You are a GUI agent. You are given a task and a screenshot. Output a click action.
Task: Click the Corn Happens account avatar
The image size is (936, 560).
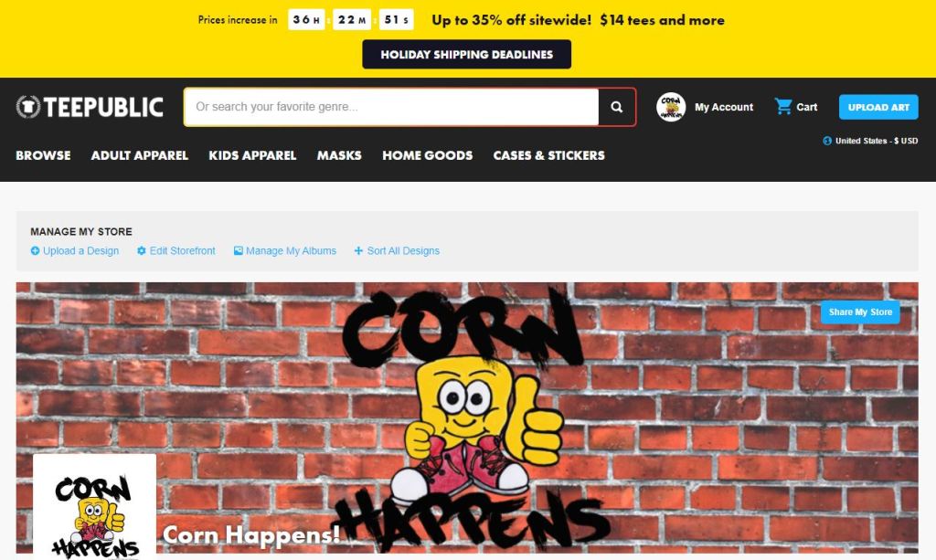(x=670, y=107)
